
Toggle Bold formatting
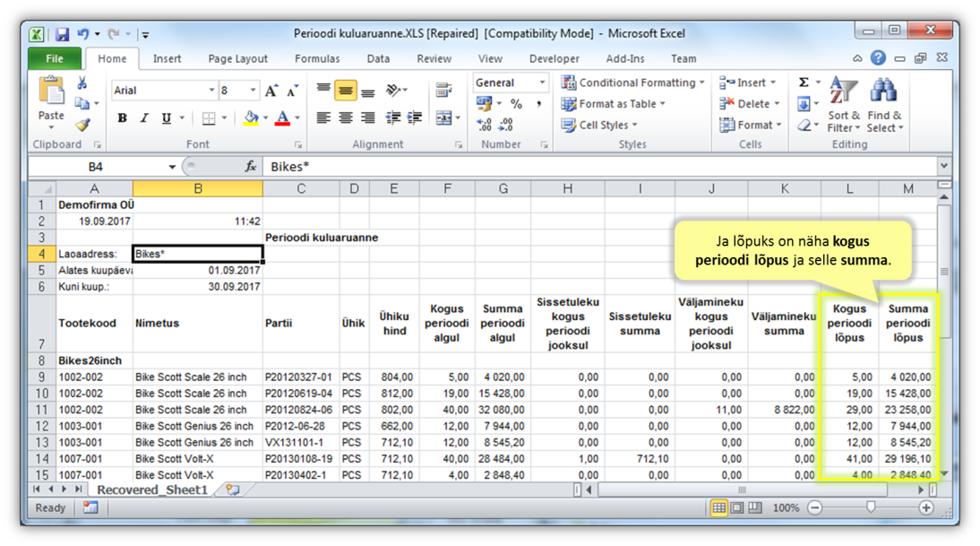(123, 117)
